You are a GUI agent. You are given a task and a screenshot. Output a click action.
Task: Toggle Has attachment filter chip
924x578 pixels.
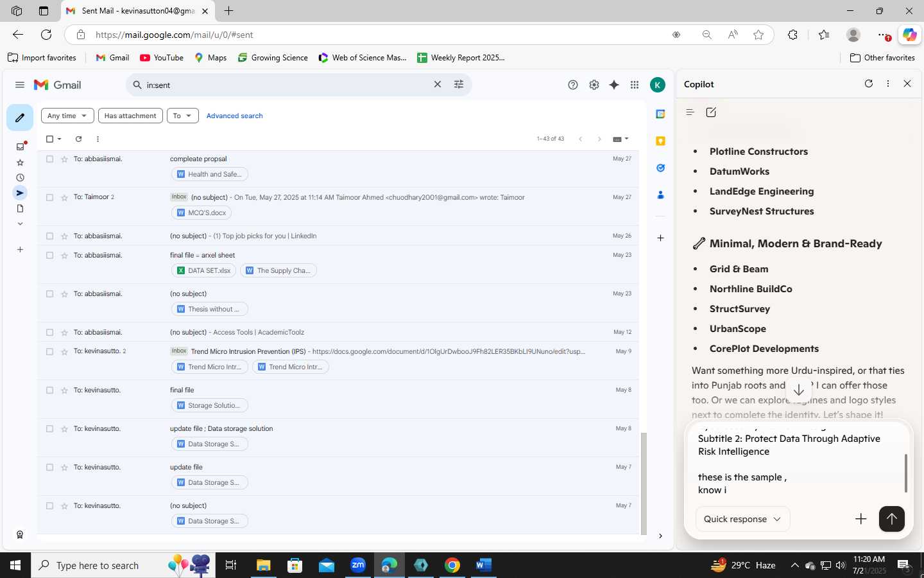click(130, 116)
